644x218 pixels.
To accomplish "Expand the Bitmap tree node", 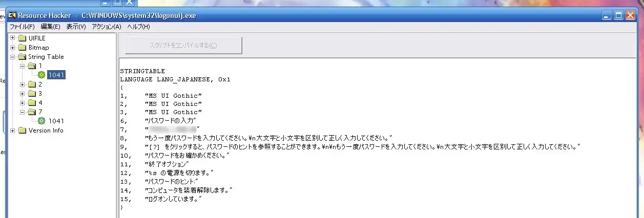I will (13, 48).
